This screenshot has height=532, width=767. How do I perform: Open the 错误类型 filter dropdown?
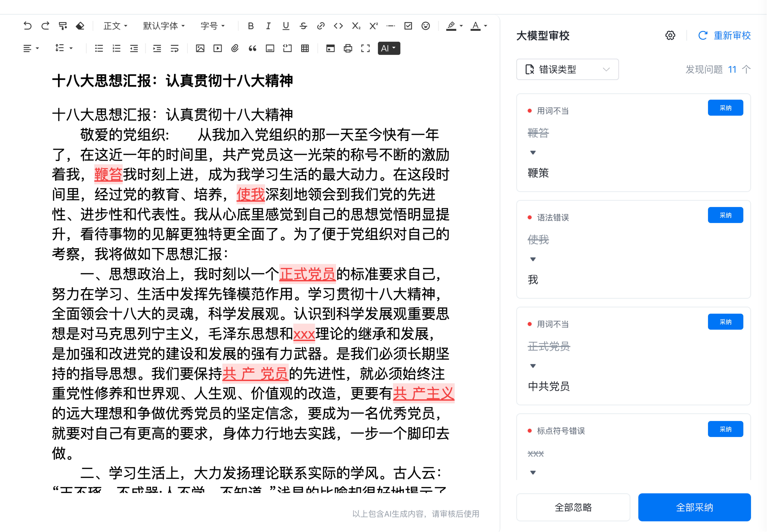pyautogui.click(x=567, y=69)
